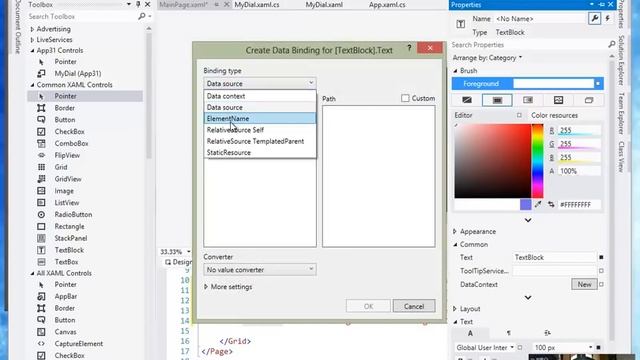Select the ListView toolbox control

point(67,203)
